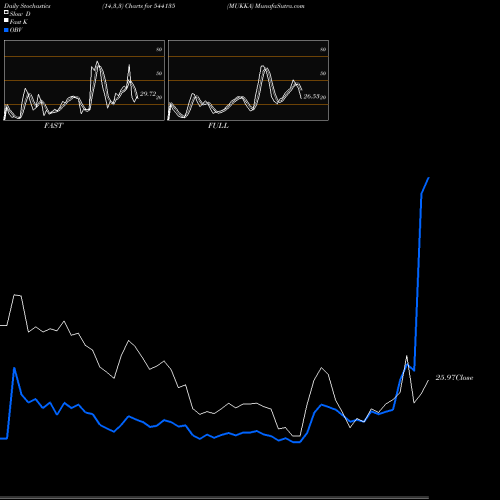500x500 pixels.
Task: Select the 'MunafaSutra.com' text in the header
Action: click(x=280, y=6)
